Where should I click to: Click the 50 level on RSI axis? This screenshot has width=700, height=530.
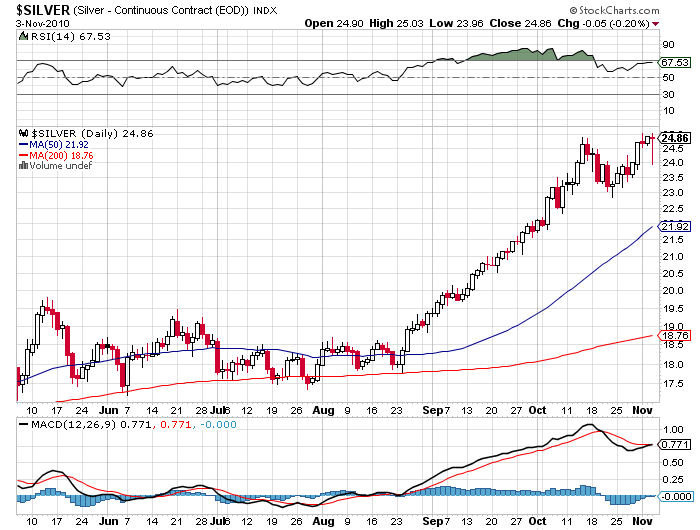click(x=668, y=78)
